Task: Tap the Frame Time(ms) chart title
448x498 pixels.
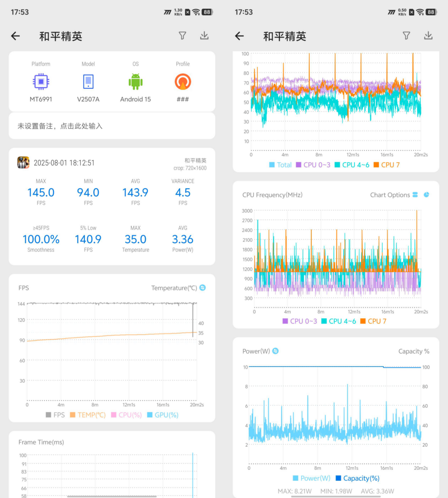Action: (41, 442)
